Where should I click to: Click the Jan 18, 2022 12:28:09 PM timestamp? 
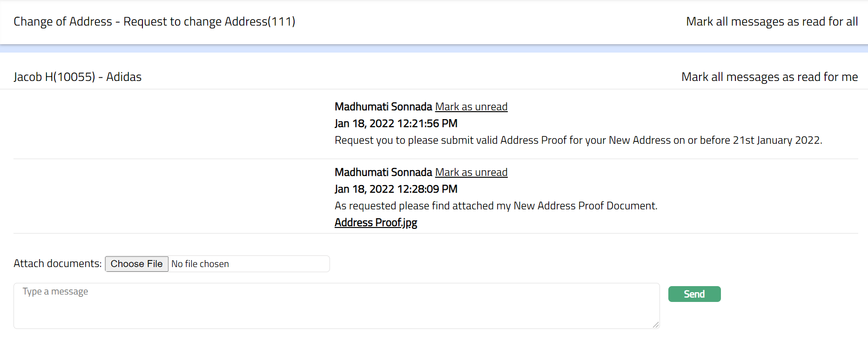pyautogui.click(x=396, y=189)
